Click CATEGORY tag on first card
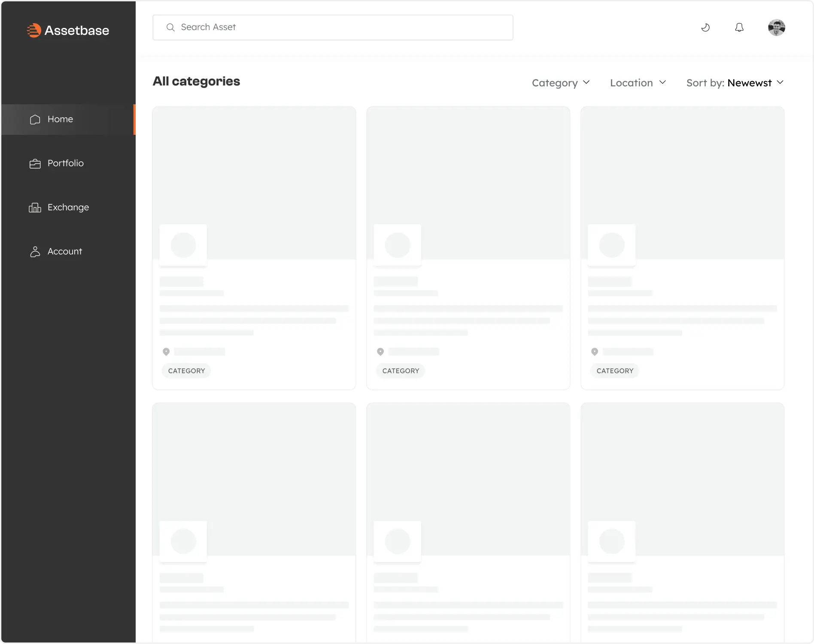 pyautogui.click(x=186, y=371)
